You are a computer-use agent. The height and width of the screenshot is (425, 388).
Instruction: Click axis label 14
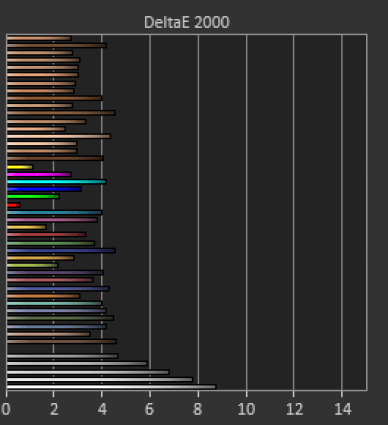343,409
